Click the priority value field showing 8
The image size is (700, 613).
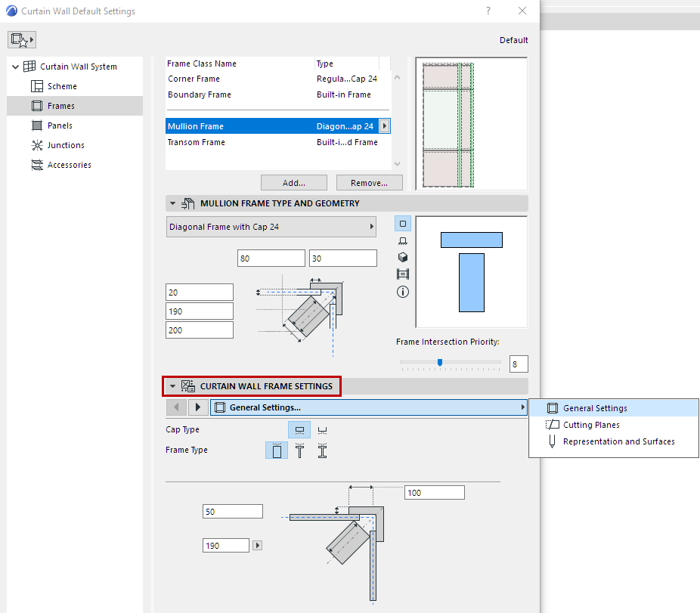pyautogui.click(x=519, y=364)
